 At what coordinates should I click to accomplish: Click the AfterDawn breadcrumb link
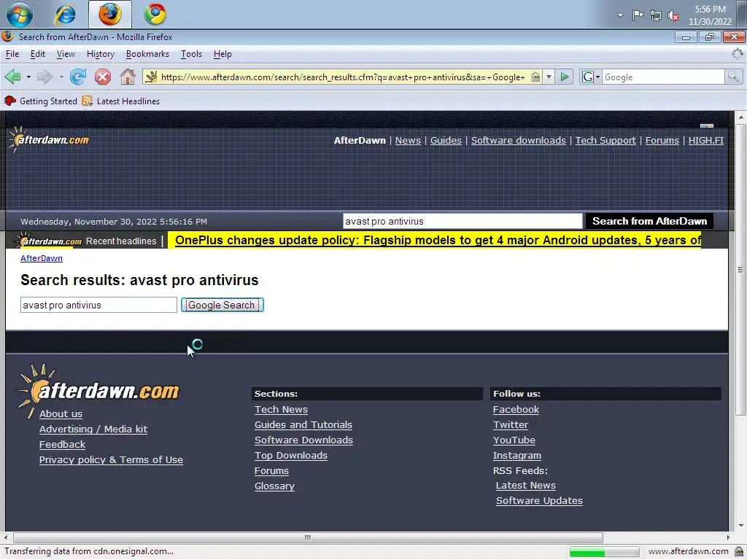click(x=42, y=258)
